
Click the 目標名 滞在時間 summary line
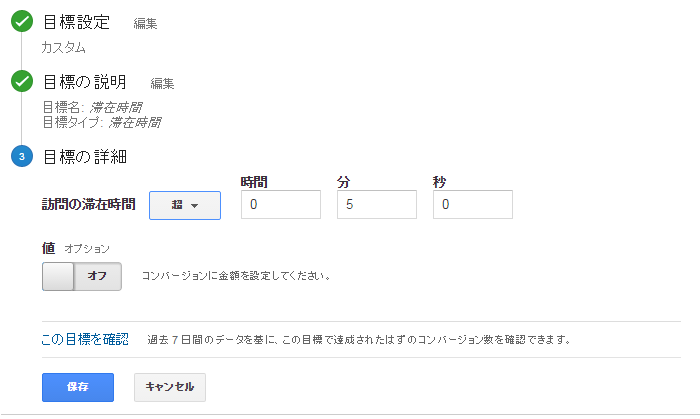pyautogui.click(x=92, y=108)
